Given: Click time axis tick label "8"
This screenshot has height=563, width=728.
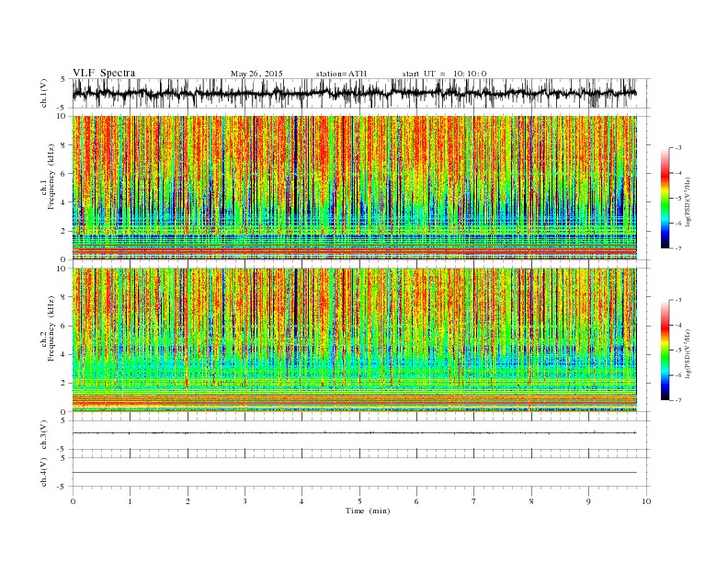Looking at the screenshot, I should click(x=531, y=501).
